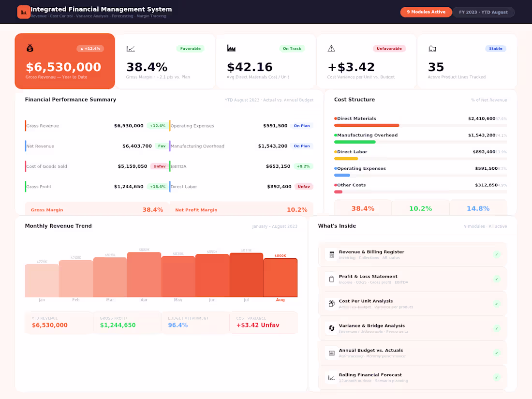The width and height of the screenshot is (532, 399).
Task: Click the Other Costs red progress bar
Action: pyautogui.click(x=338, y=192)
